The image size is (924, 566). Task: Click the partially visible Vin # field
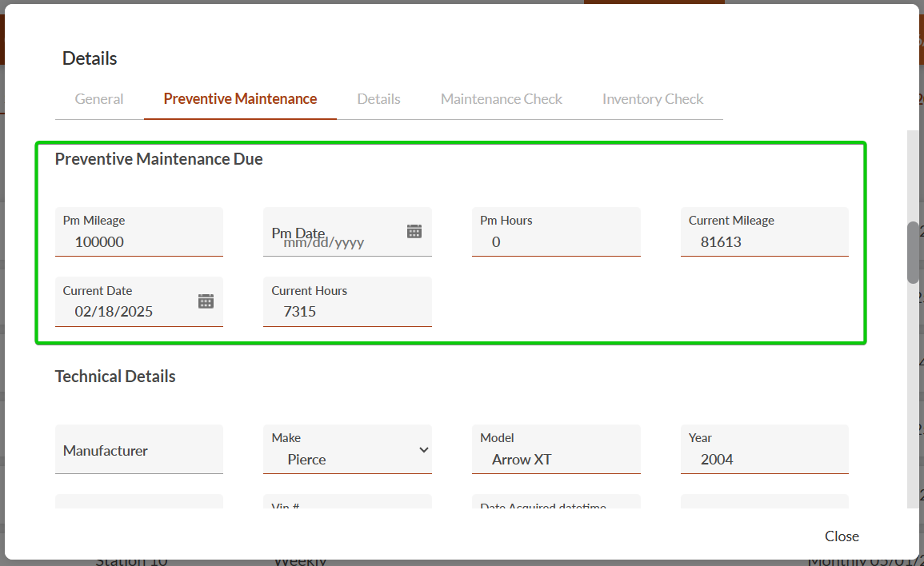[347, 504]
